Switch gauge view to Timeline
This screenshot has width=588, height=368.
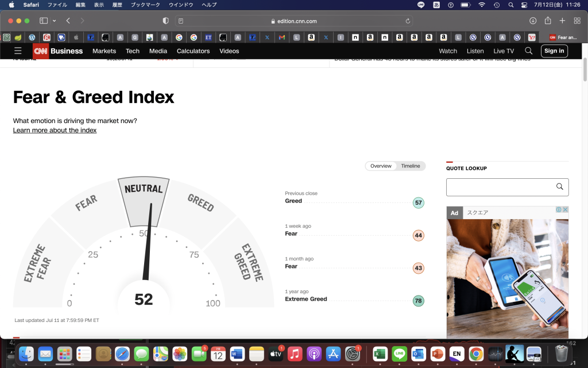coord(410,166)
